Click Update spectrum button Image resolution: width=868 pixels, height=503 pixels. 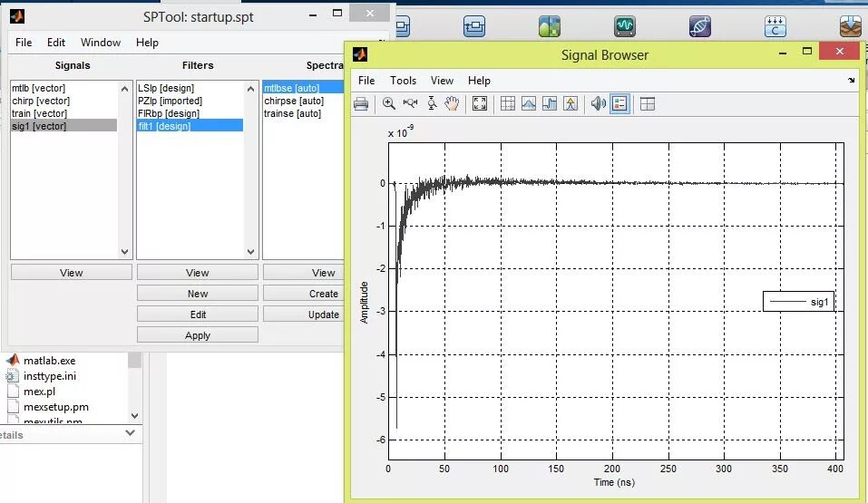303,314
